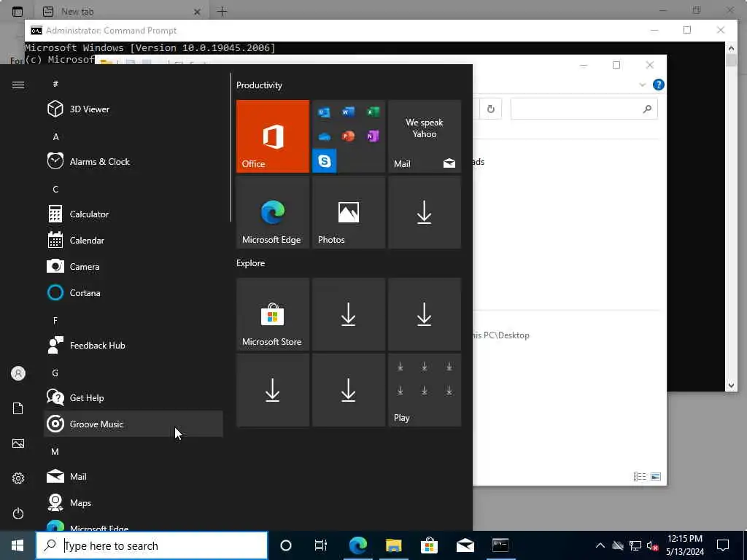Click the Productivity group header
This screenshot has height=560, width=747.
pos(259,85)
